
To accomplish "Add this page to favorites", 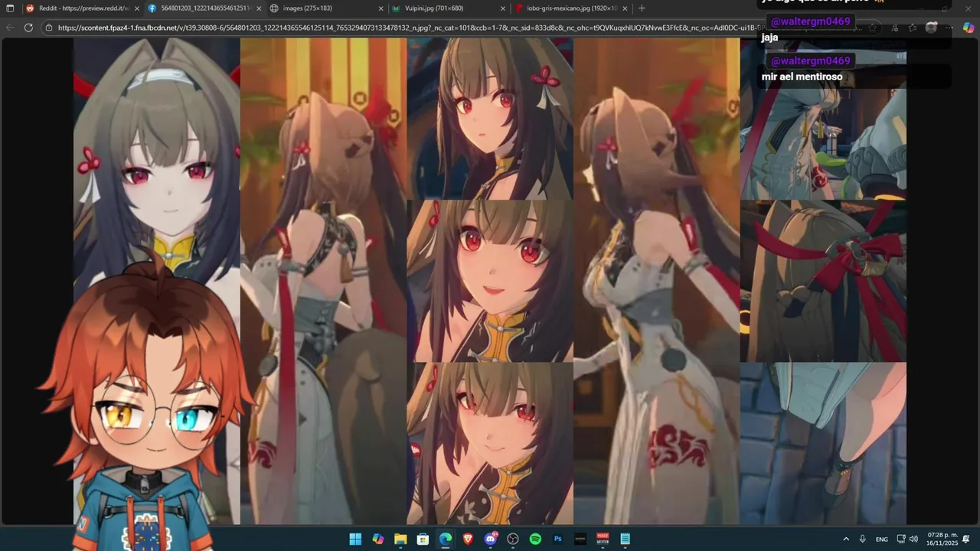I will coord(873,28).
